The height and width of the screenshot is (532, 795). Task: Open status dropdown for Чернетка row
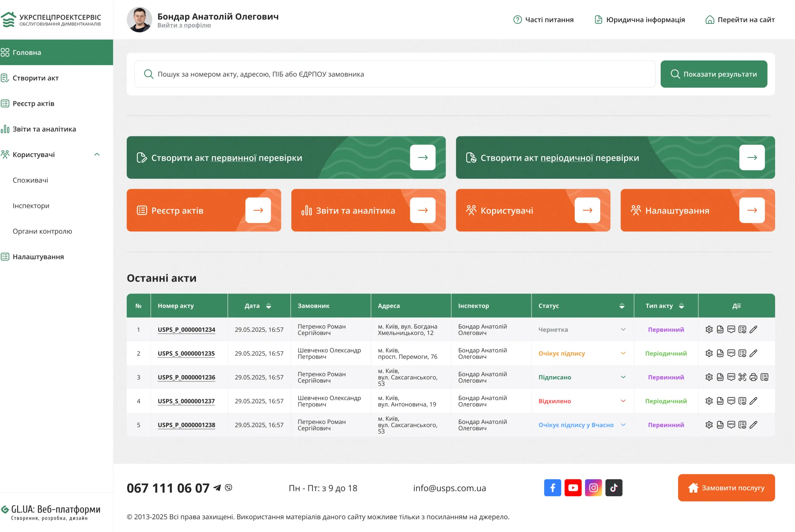623,330
